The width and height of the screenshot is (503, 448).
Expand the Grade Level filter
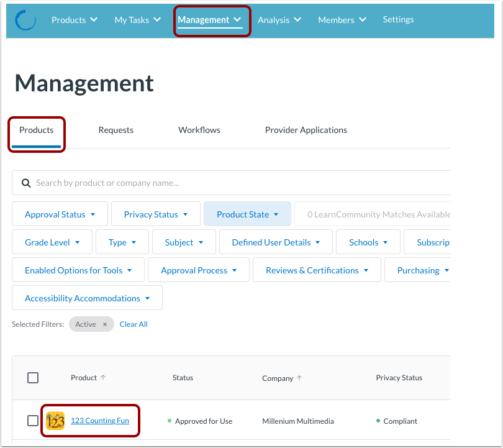coord(52,242)
